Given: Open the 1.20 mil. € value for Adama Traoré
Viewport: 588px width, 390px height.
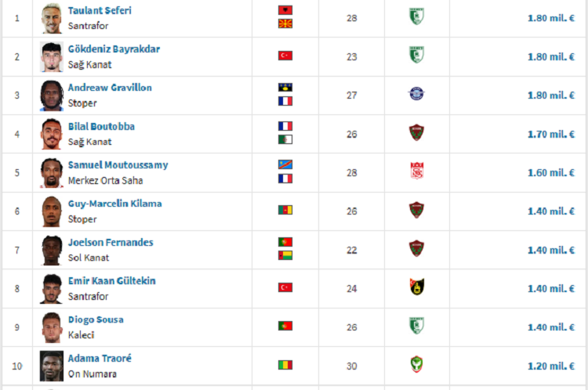Looking at the screenshot, I should coord(551,366).
